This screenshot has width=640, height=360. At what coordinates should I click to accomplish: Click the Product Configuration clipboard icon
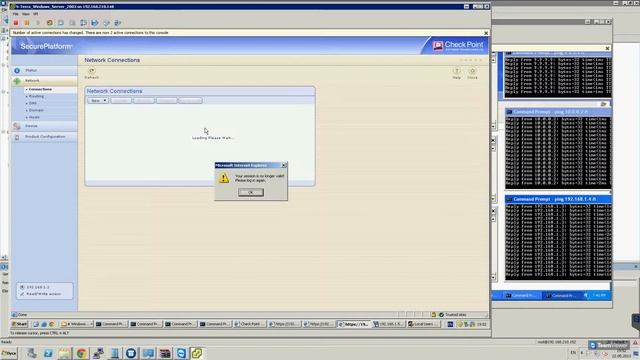click(17, 137)
